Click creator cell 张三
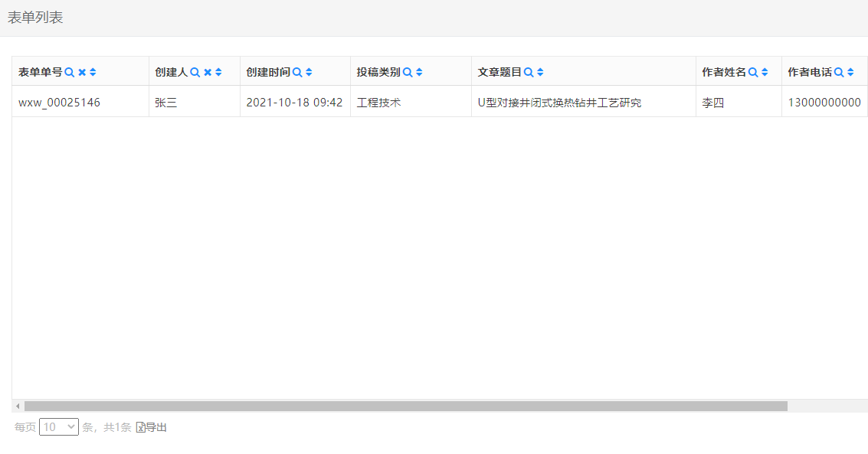Screen dimensions: 868x454 166,103
